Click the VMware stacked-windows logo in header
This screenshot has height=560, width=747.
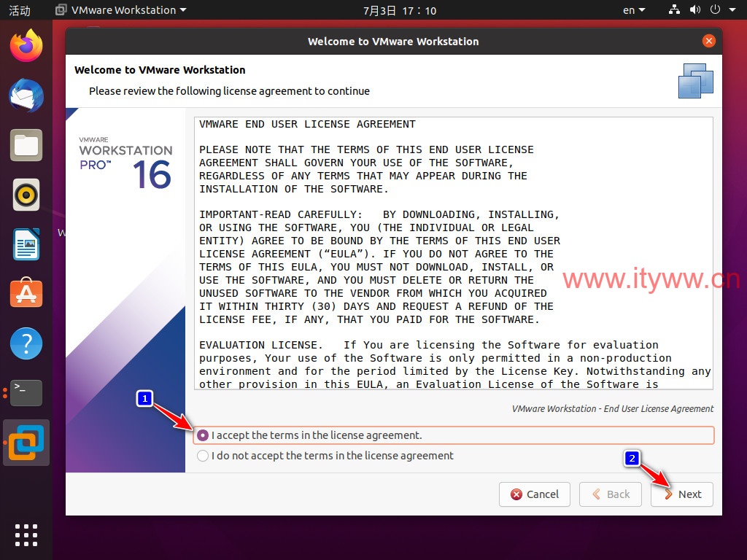[x=695, y=81]
